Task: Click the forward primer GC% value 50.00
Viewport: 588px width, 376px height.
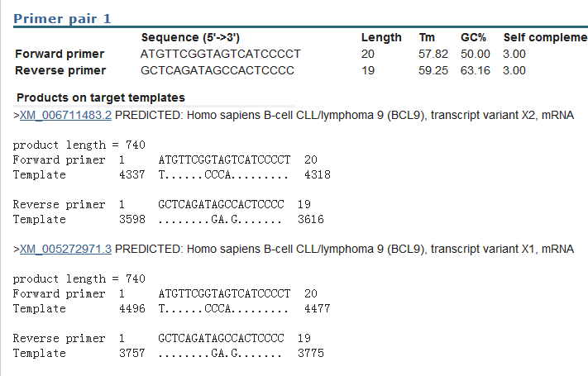Action: 476,54
